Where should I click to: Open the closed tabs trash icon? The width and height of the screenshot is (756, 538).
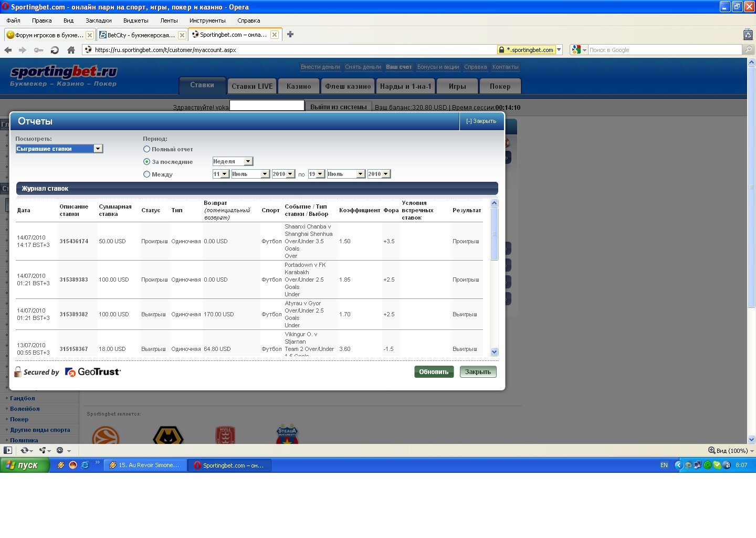coord(748,35)
